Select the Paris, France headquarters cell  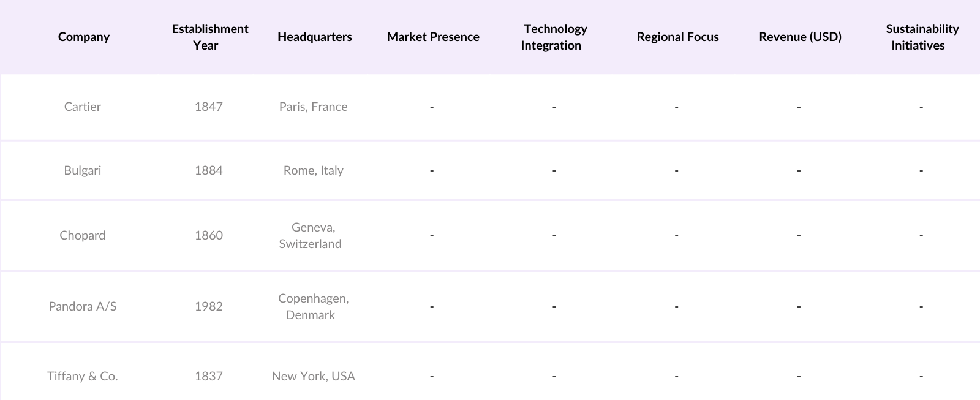pos(313,107)
